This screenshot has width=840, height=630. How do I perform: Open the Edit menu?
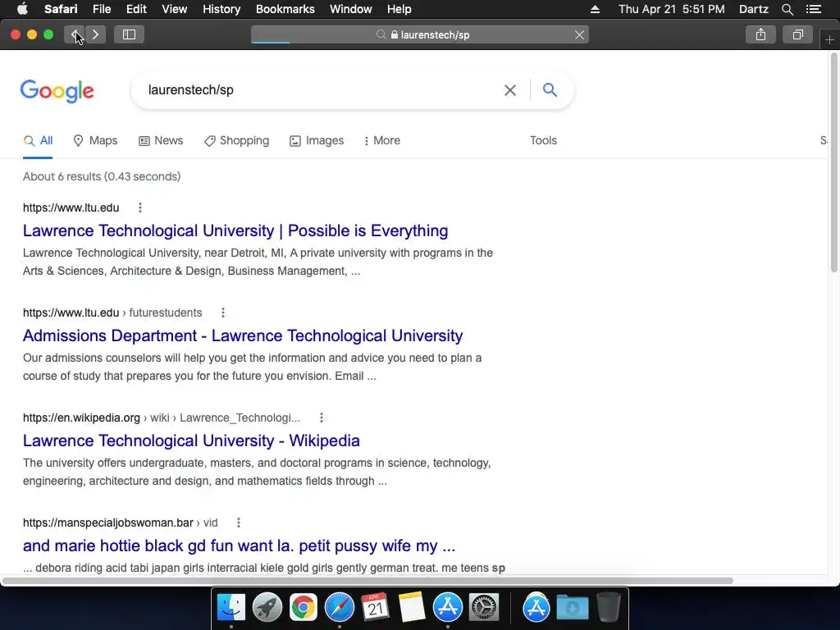coord(136,9)
